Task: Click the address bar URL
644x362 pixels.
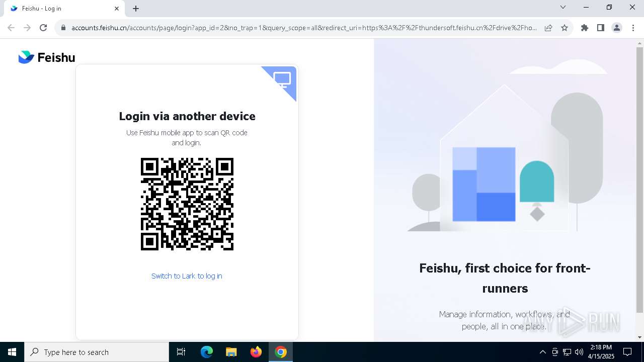Action: pyautogui.click(x=304, y=28)
